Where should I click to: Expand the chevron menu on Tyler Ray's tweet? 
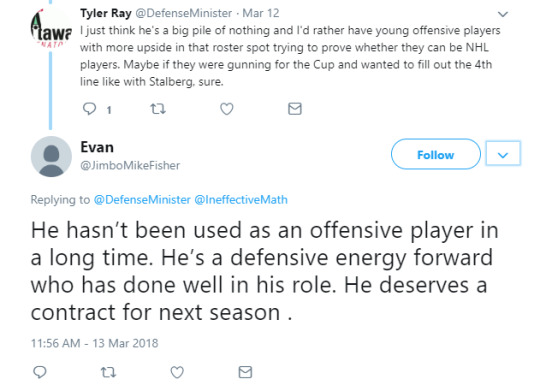point(503,14)
